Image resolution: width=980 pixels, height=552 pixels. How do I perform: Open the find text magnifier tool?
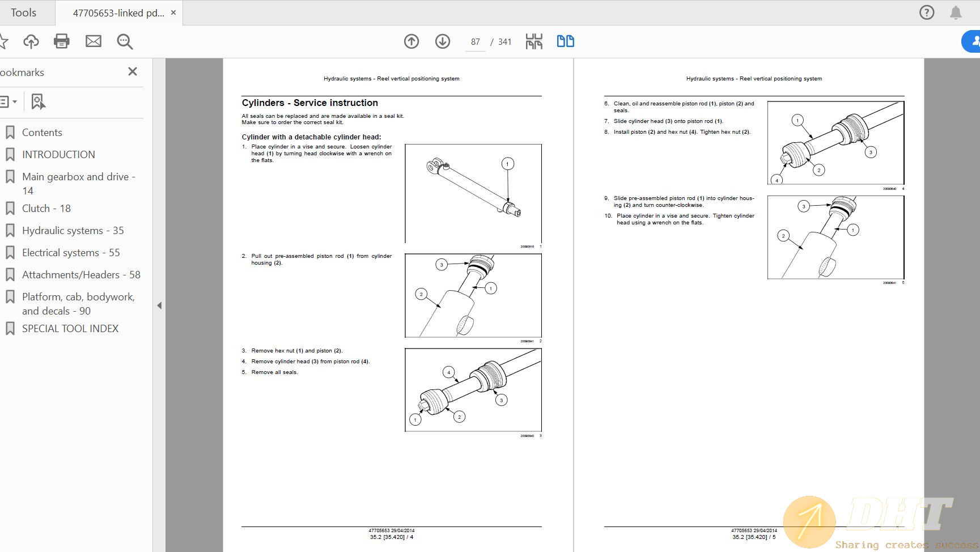click(125, 41)
